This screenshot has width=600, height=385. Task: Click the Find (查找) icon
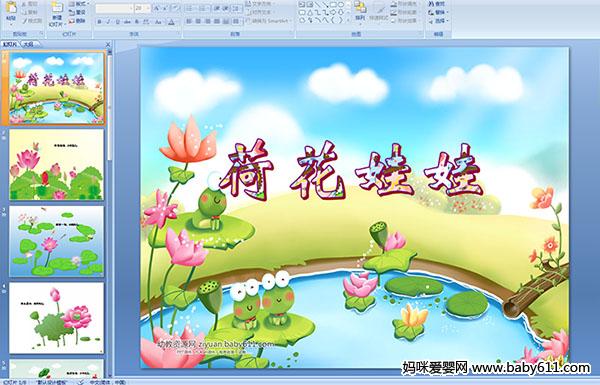tap(436, 4)
